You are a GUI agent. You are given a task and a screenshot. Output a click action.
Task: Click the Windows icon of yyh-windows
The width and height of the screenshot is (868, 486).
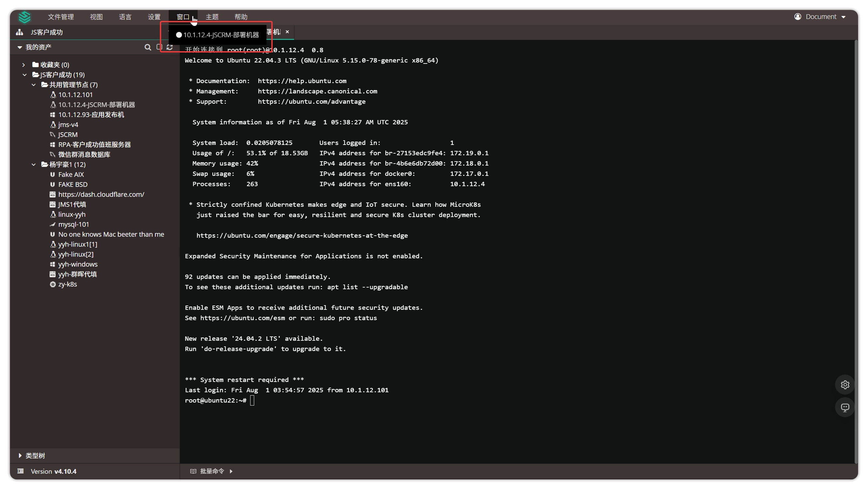pyautogui.click(x=53, y=265)
